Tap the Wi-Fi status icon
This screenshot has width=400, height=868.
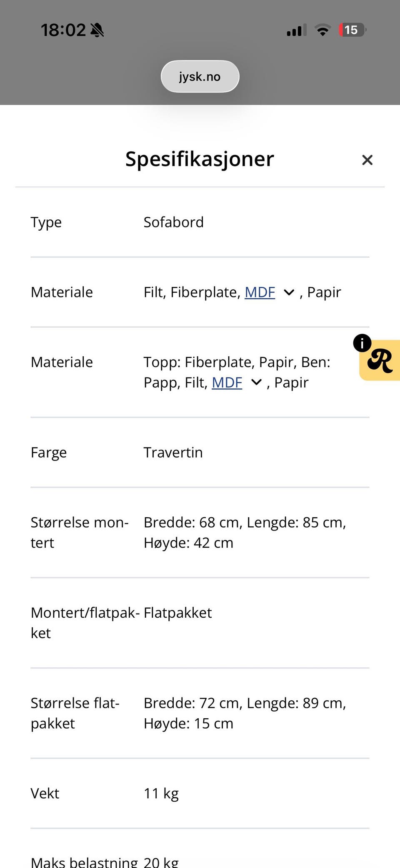322,30
